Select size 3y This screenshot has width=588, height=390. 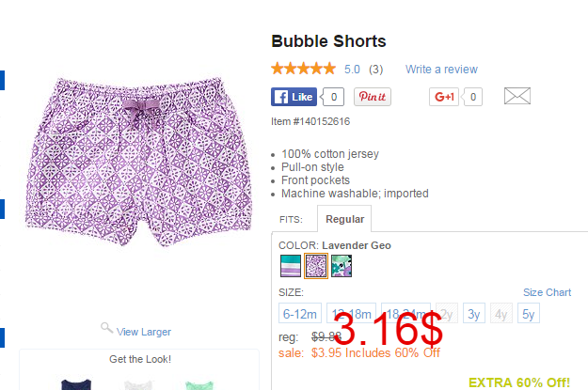(473, 313)
